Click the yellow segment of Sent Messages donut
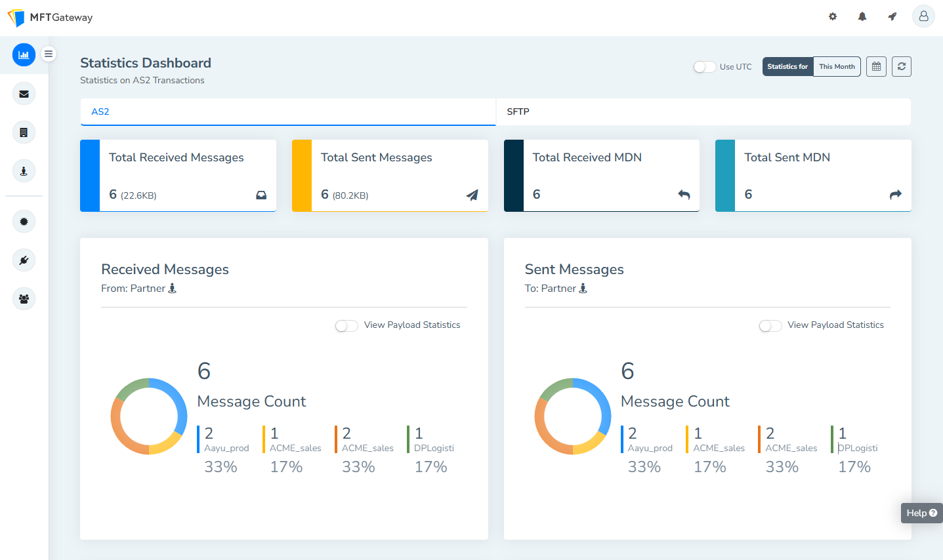This screenshot has width=943, height=560. [592, 446]
